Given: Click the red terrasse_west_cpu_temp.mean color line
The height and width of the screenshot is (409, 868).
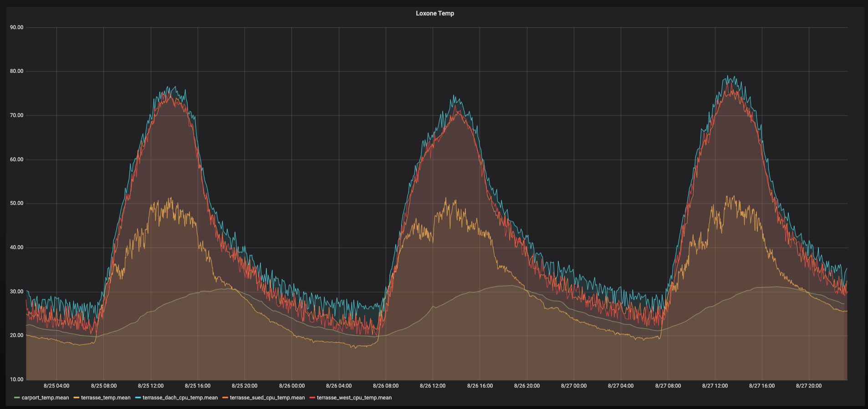Looking at the screenshot, I should coord(312,398).
